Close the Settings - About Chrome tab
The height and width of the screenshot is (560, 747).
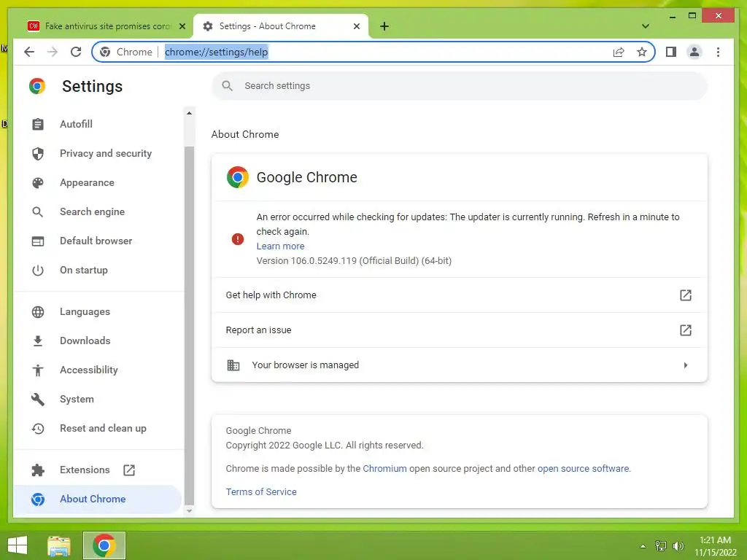pos(356,26)
